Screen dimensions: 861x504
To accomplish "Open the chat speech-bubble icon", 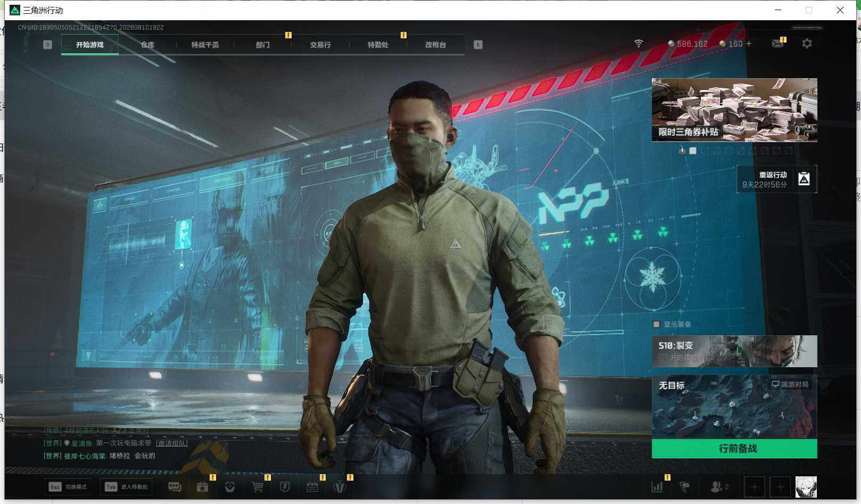I will coord(175,487).
